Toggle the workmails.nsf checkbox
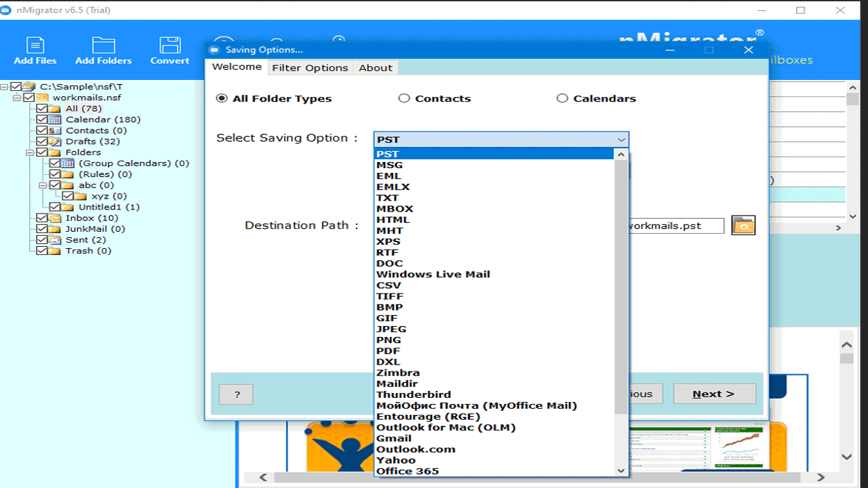The width and height of the screenshot is (868, 488). click(x=29, y=98)
